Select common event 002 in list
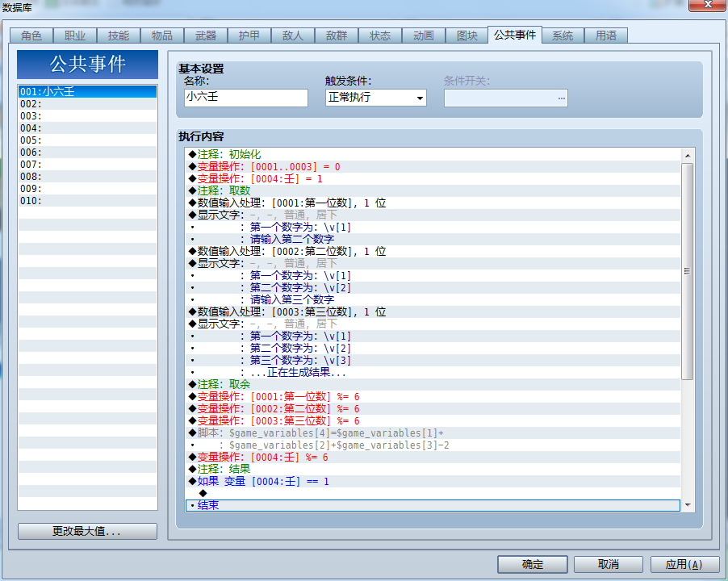The width and height of the screenshot is (728, 581). pos(87,104)
